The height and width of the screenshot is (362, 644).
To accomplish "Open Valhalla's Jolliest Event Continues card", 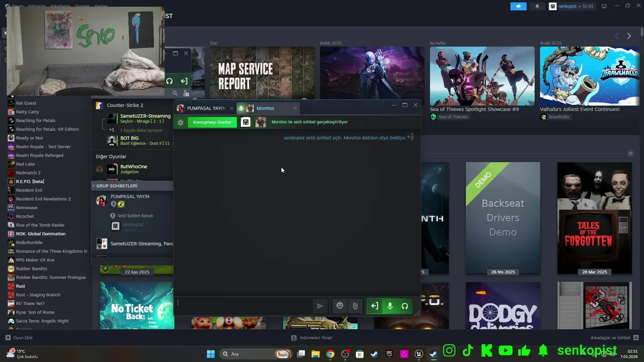I will click(x=589, y=76).
